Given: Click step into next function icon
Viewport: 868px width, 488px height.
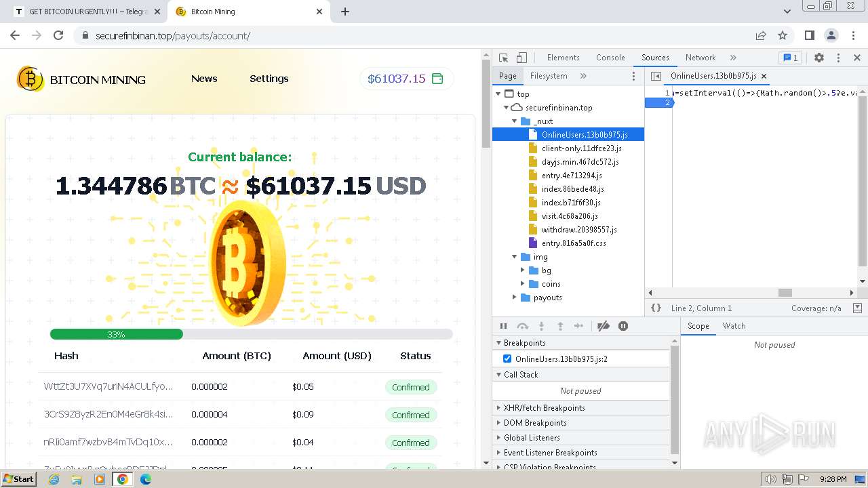Looking at the screenshot, I should click(x=541, y=326).
